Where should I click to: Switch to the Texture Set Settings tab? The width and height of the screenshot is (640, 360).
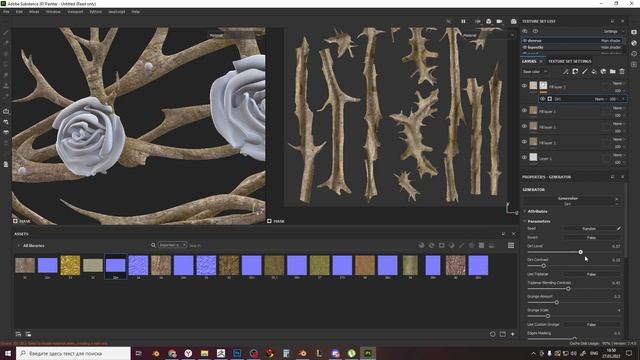click(x=569, y=61)
